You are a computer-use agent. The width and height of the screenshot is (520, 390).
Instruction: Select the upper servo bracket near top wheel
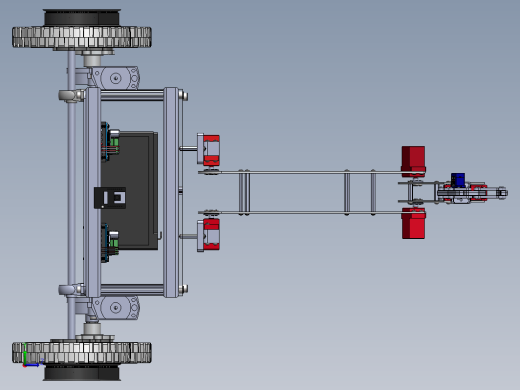[115, 78]
